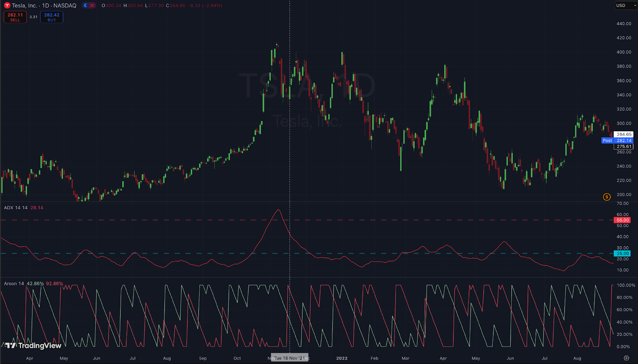Viewport: 638px width, 364px height.
Task: Click the 282.11 SELL button
Action: click(x=15, y=17)
